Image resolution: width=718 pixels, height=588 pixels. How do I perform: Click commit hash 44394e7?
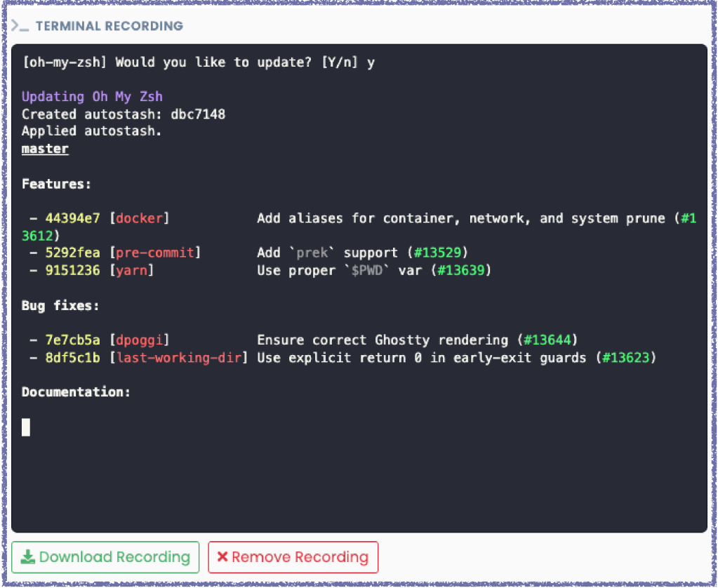tap(73, 218)
